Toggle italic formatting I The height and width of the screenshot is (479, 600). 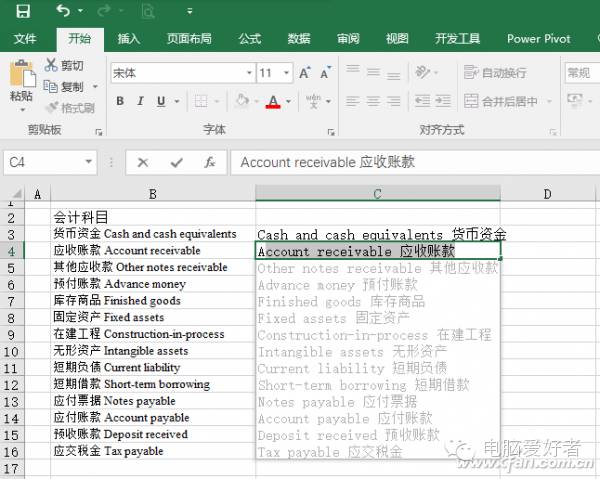(140, 101)
